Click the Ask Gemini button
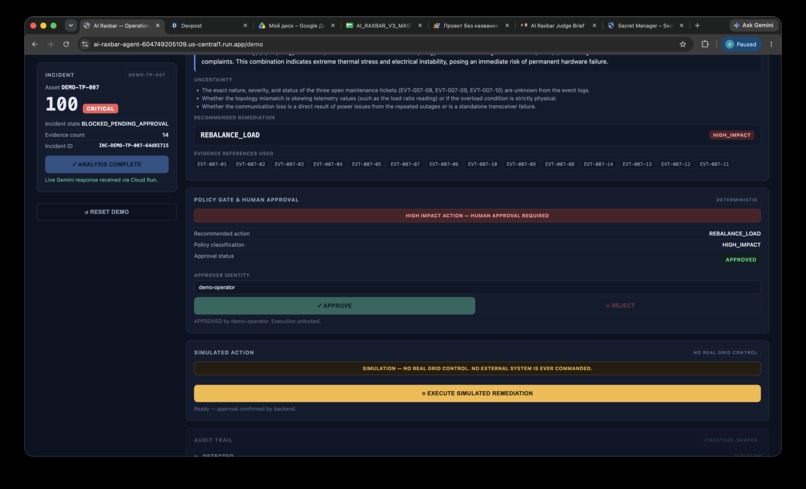 [753, 25]
